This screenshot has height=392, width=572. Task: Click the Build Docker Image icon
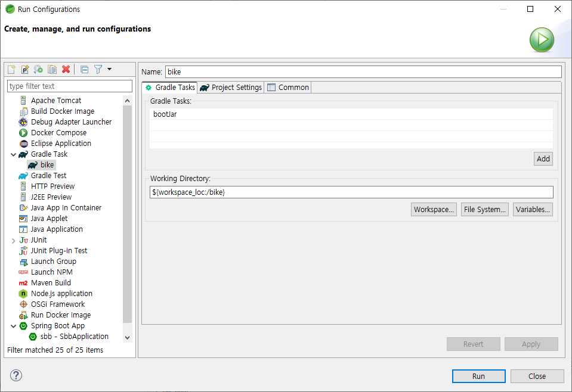pos(23,111)
